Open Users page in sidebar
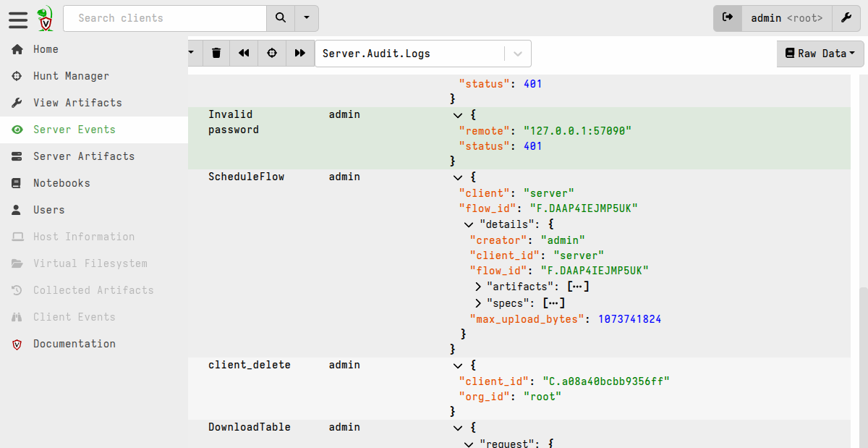This screenshot has height=448, width=868. pyautogui.click(x=94, y=210)
